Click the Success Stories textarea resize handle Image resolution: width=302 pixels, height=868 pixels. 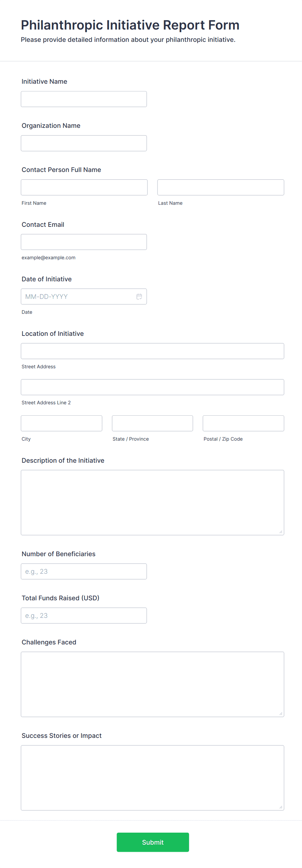[x=281, y=807]
